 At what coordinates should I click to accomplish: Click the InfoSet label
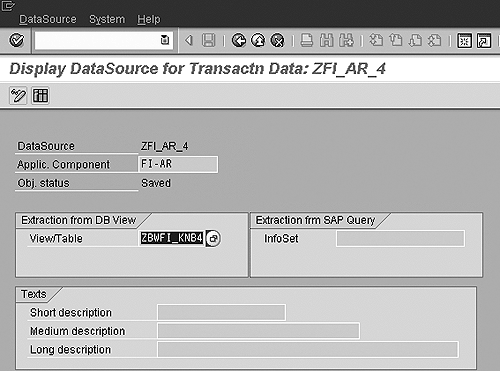281,239
